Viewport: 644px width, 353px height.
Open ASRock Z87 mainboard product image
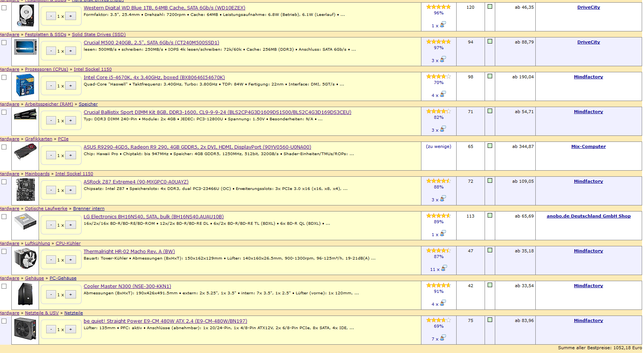coord(25,190)
